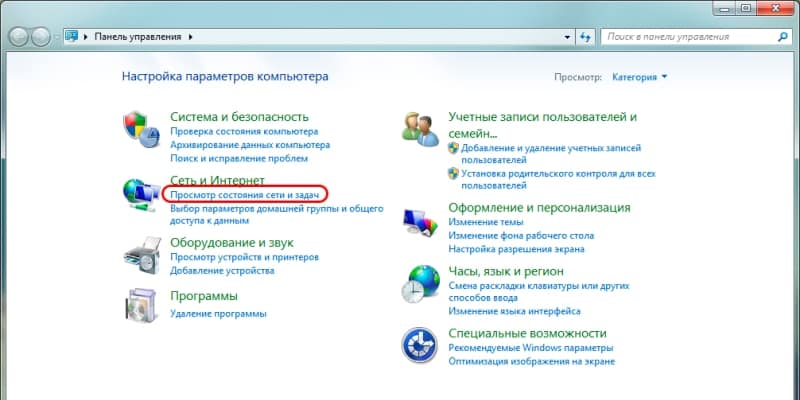Click Изменение темы link
This screenshot has width=800, height=400.
pos(486,222)
